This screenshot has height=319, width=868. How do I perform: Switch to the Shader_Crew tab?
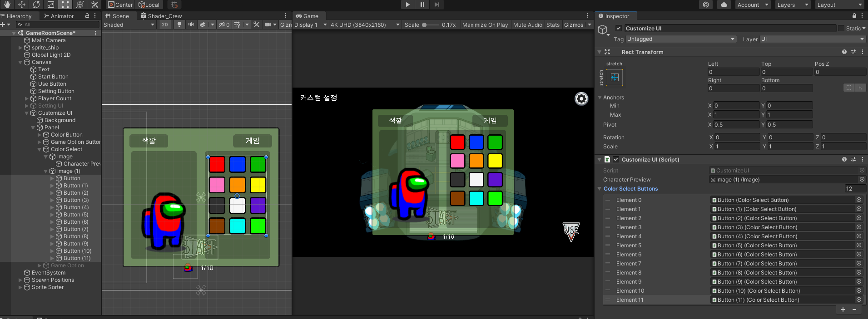(x=161, y=16)
